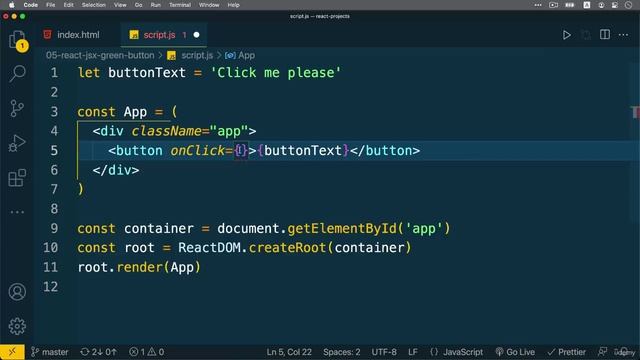The width and height of the screenshot is (640, 360).
Task: Click the input source A icon in menu bar
Action: [x=587, y=5]
